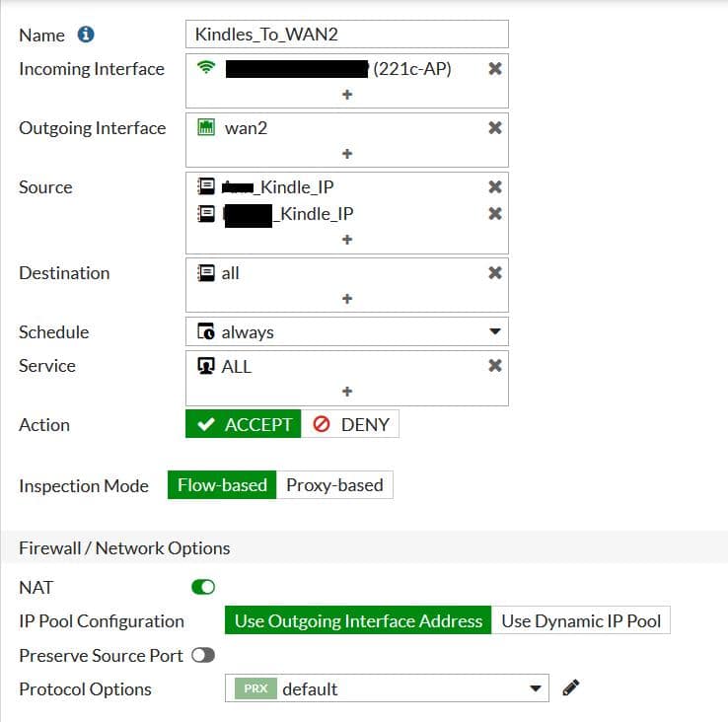
Task: Add a source address using plus
Action: coord(347,240)
